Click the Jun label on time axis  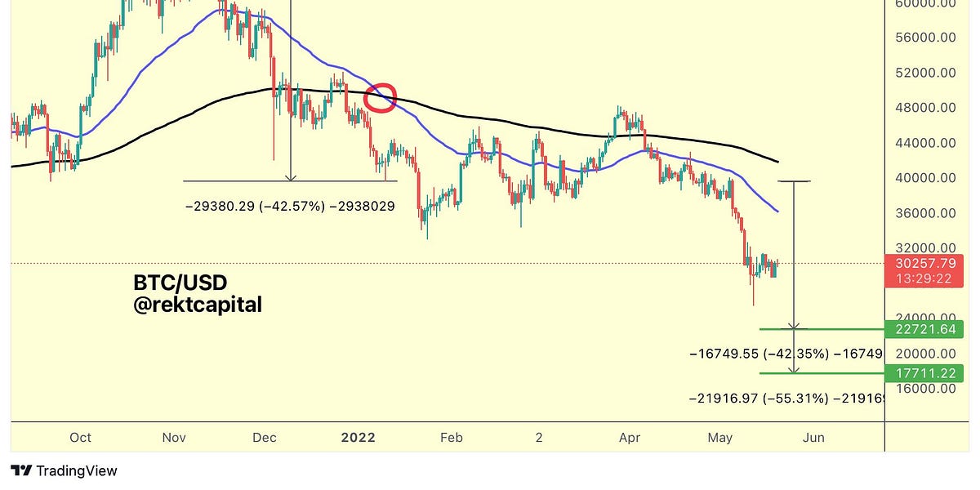813,438
